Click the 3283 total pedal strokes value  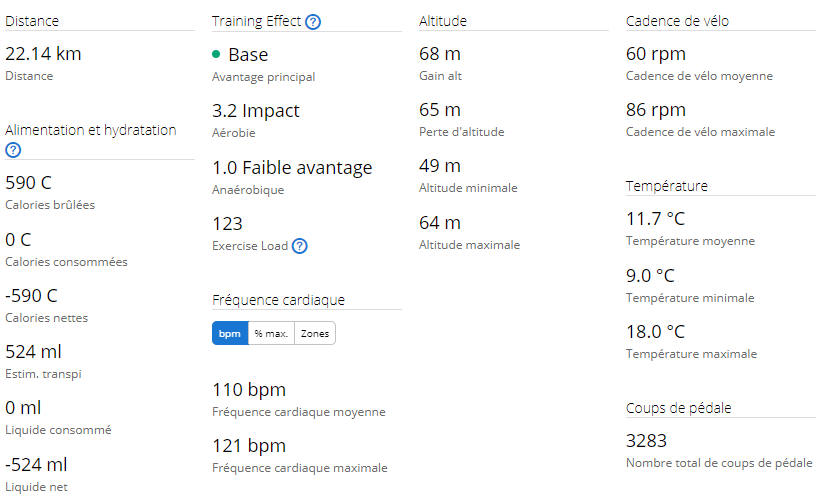click(647, 441)
